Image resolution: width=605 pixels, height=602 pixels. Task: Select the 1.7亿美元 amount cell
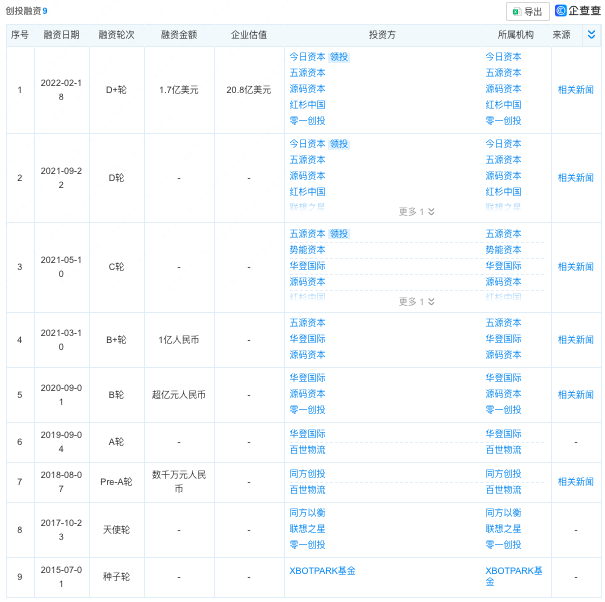179,90
